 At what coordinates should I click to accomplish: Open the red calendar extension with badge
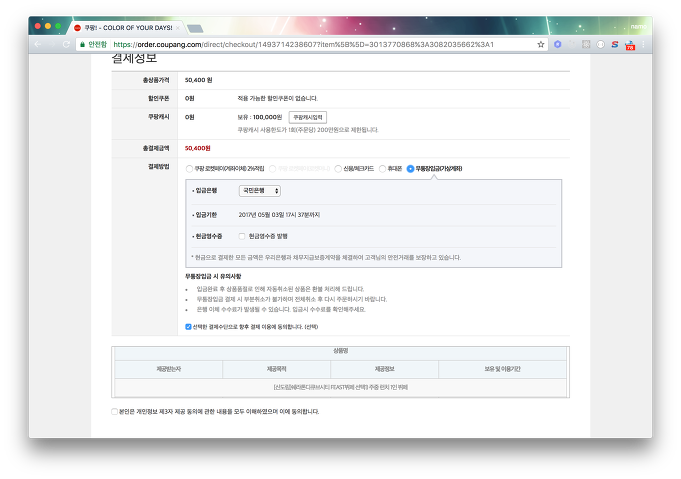coord(630,45)
